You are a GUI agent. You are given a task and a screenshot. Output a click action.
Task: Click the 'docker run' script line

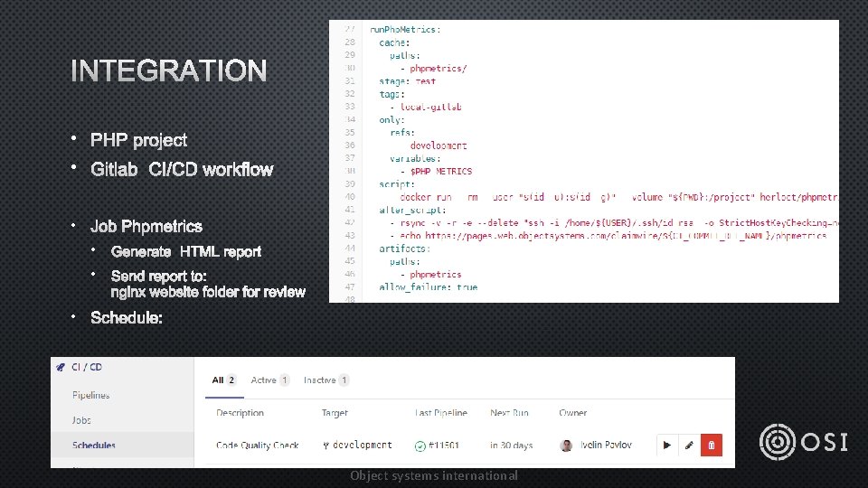tap(618, 197)
